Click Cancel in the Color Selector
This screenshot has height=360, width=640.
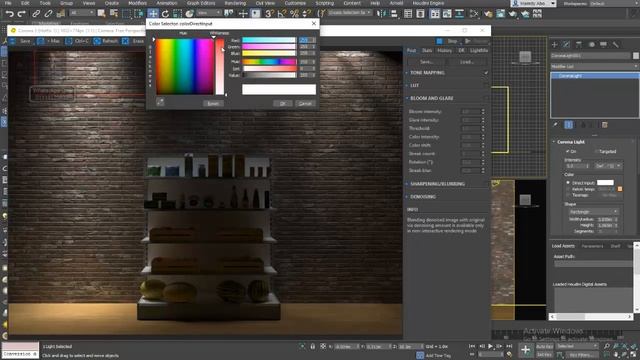305,103
